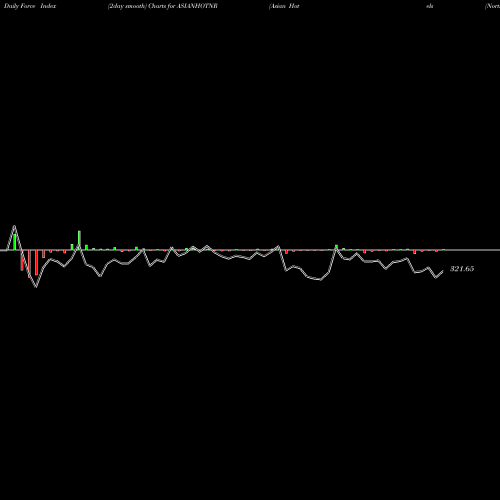500x500 pixels.
Task: Click the 321.65 value label
Action: (462, 269)
